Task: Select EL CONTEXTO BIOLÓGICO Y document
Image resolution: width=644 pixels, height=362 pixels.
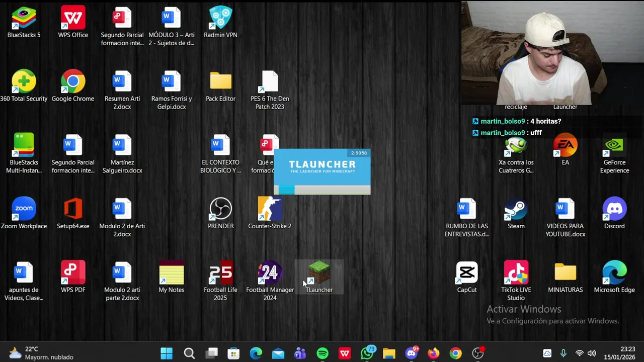Action: 220,154
